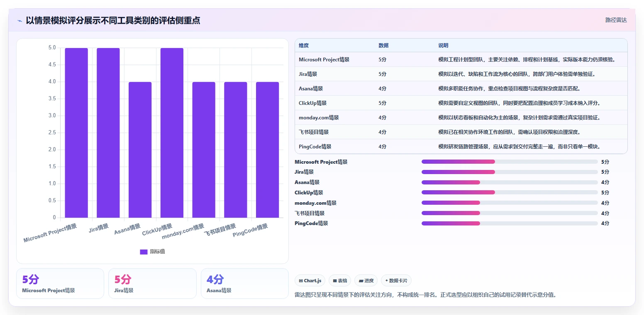
Task: Click the 飞书项目情景 progress bar
Action: tap(510, 213)
